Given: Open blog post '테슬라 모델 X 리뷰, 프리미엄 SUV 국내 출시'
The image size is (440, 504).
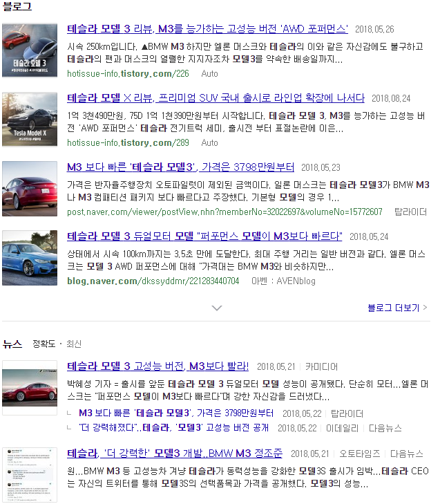Looking at the screenshot, I should pyautogui.click(x=216, y=98).
